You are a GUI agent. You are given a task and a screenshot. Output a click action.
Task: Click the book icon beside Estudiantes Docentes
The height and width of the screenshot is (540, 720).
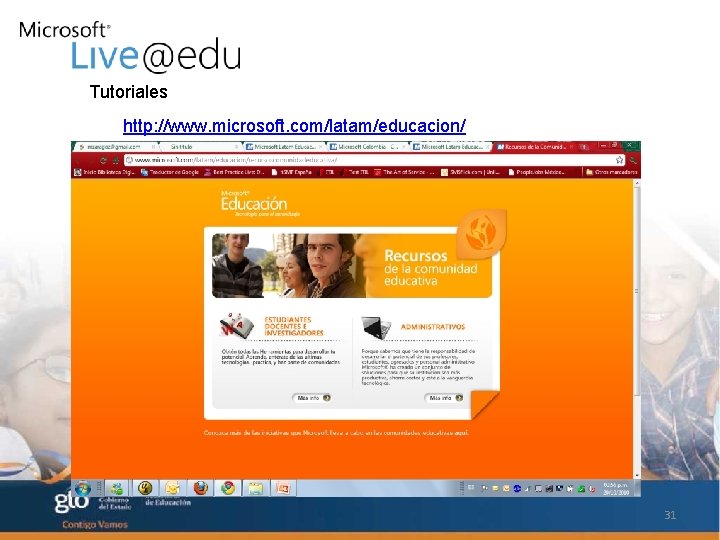[236, 326]
